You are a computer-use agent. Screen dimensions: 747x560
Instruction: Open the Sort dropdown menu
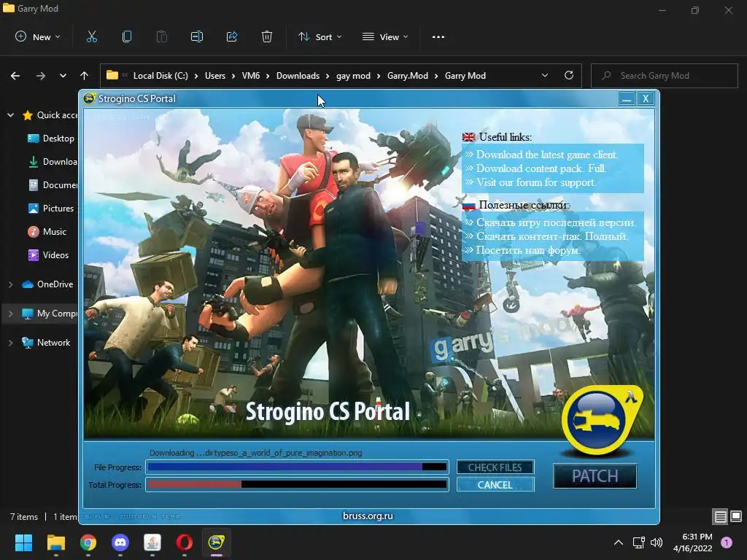tap(320, 36)
